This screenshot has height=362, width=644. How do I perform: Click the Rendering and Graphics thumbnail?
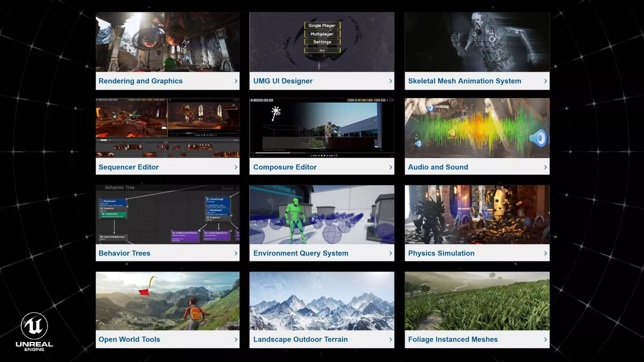[x=168, y=42]
